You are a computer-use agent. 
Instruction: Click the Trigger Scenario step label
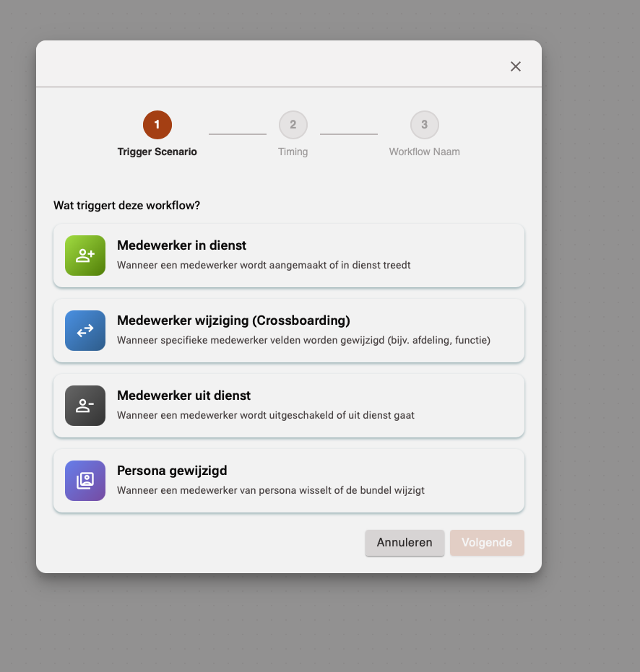click(157, 152)
